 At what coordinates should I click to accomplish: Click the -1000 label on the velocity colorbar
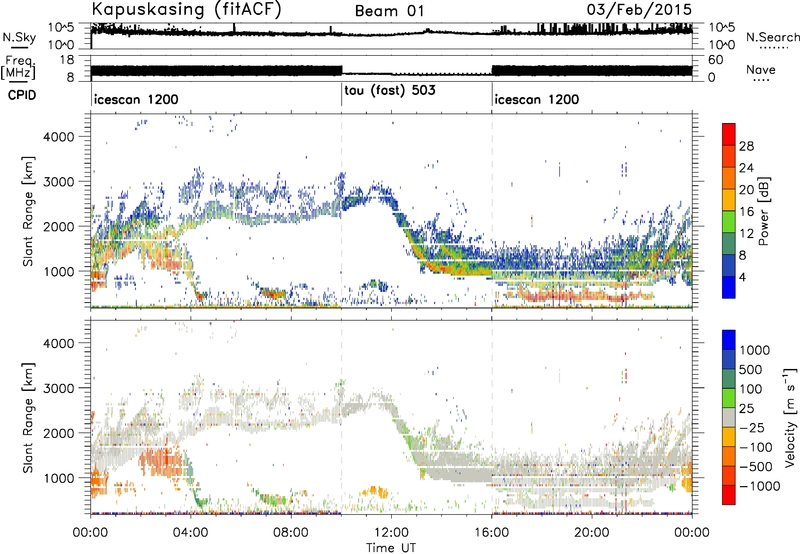coord(759,486)
